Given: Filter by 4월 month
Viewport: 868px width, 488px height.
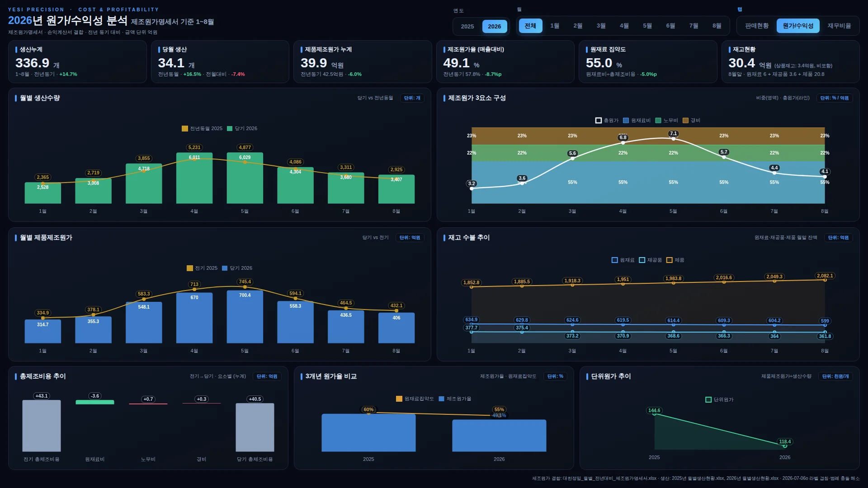Looking at the screenshot, I should [x=624, y=26].
